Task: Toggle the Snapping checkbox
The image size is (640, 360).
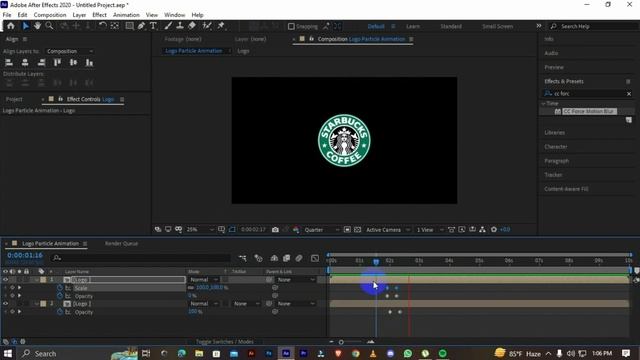Action: click(291, 26)
